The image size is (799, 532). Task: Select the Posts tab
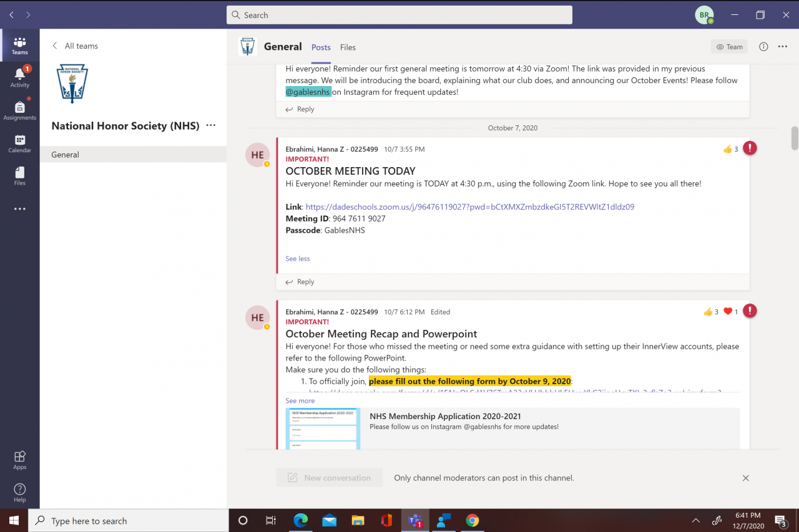pyautogui.click(x=321, y=47)
